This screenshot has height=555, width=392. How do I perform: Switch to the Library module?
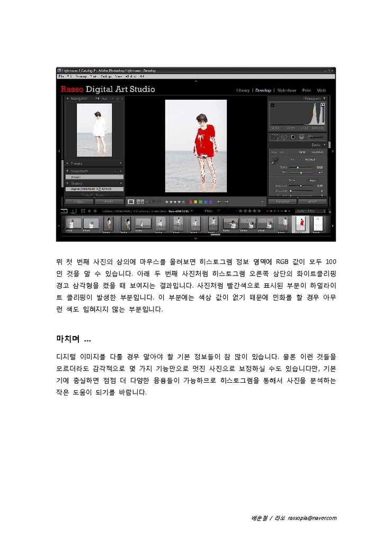(243, 90)
